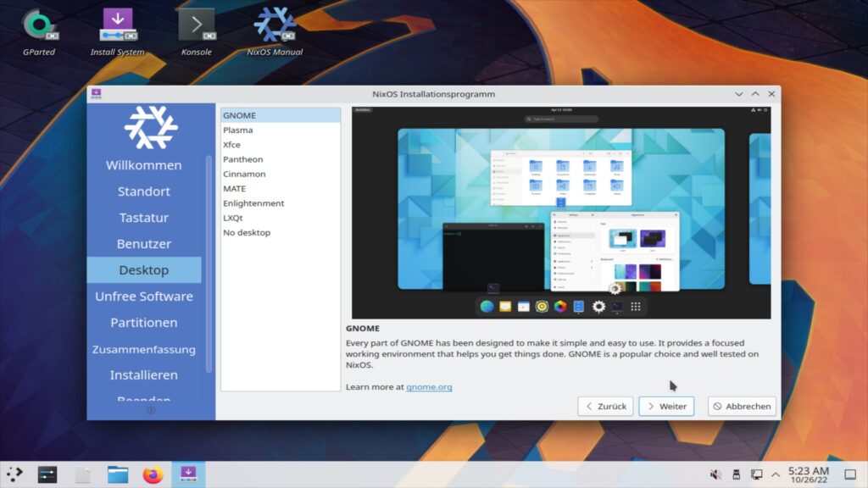Viewport: 868px width, 488px height.
Task: Open System Settings from the taskbar
Action: pos(47,474)
